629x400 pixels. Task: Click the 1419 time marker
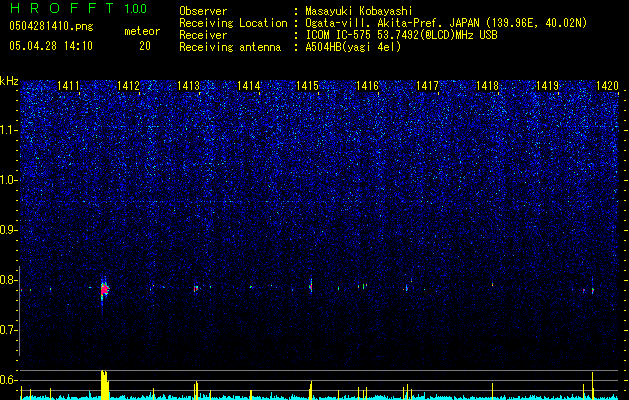click(548, 85)
